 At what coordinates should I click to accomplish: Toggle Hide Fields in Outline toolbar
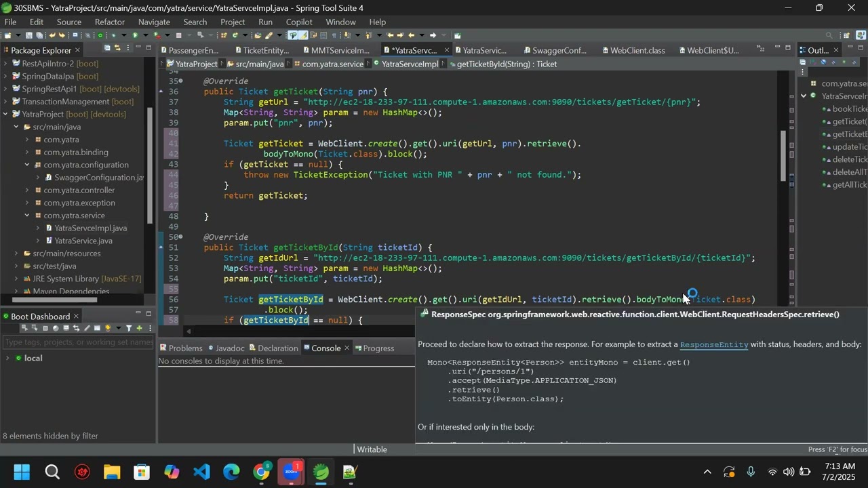click(x=823, y=62)
